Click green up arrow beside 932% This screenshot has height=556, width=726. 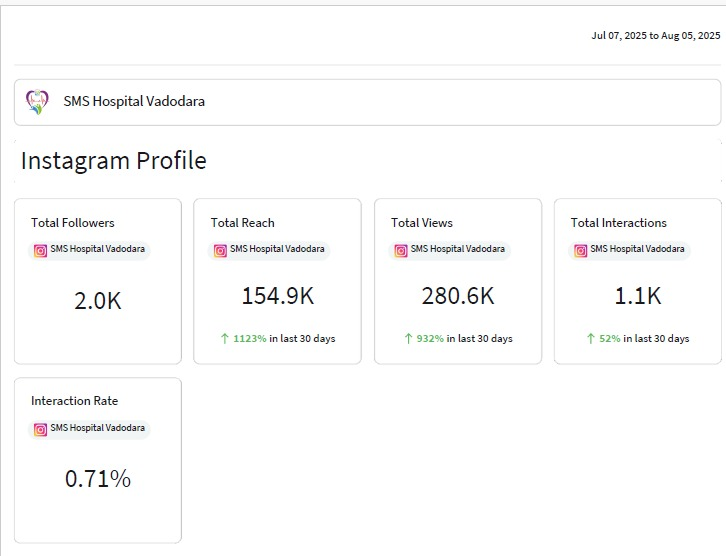click(x=408, y=338)
